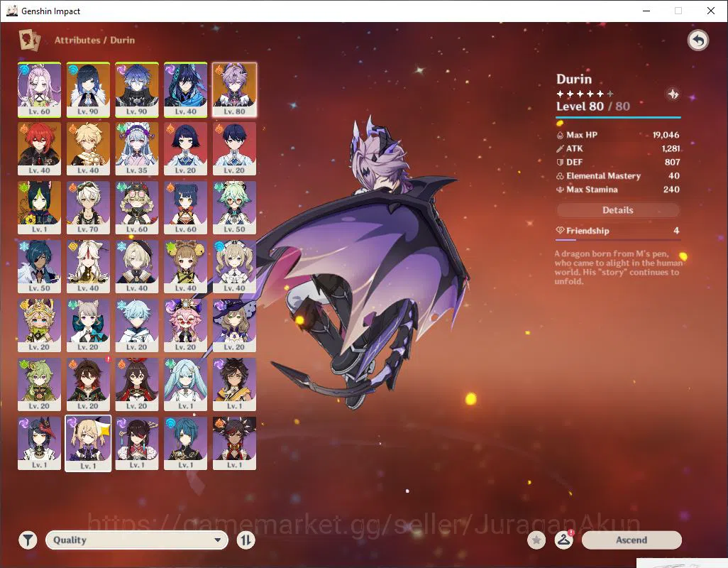Viewport: 728px width, 568px height.
Task: Select the bob-haired girl on red card
Action: [186, 148]
